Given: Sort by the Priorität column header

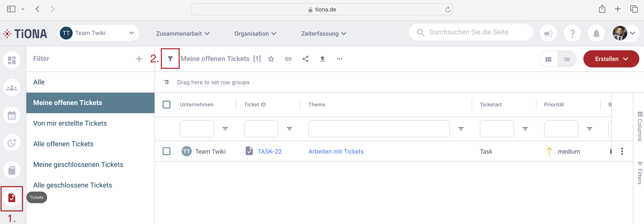Looking at the screenshot, I should tap(554, 104).
